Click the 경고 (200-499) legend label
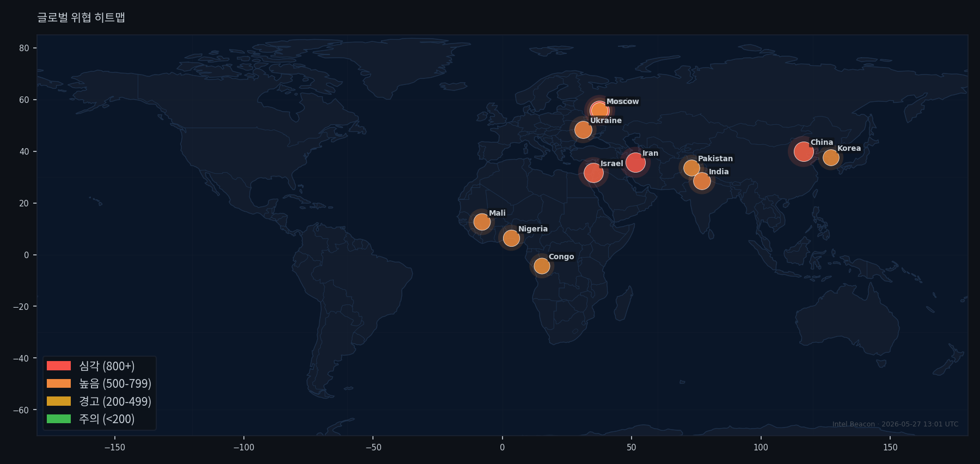This screenshot has width=980, height=464. point(115,401)
